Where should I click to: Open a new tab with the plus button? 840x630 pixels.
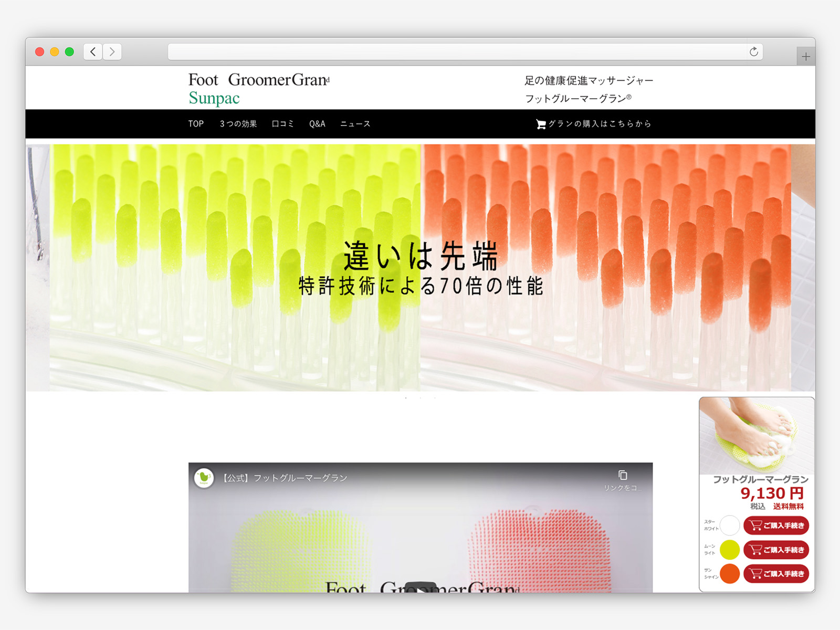pyautogui.click(x=806, y=56)
